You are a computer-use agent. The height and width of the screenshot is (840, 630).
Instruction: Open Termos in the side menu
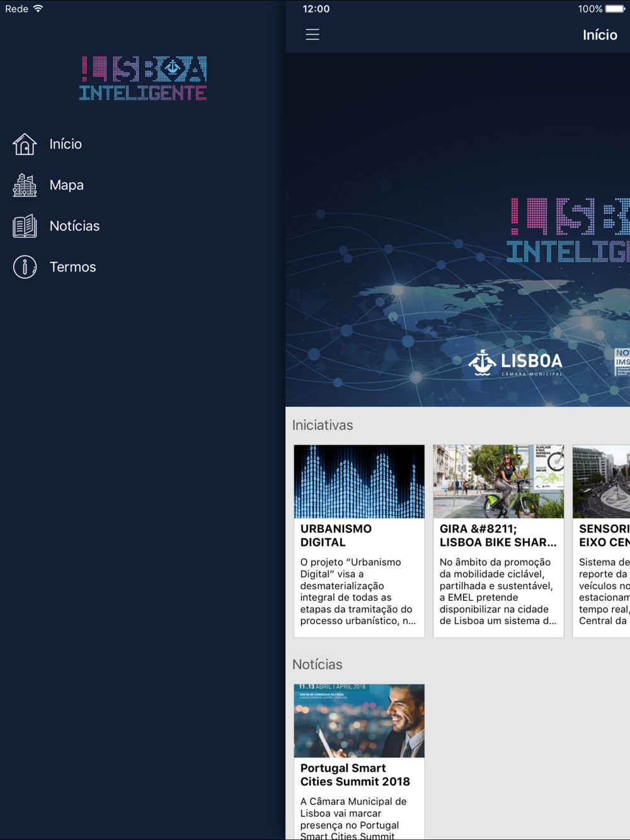tap(73, 267)
